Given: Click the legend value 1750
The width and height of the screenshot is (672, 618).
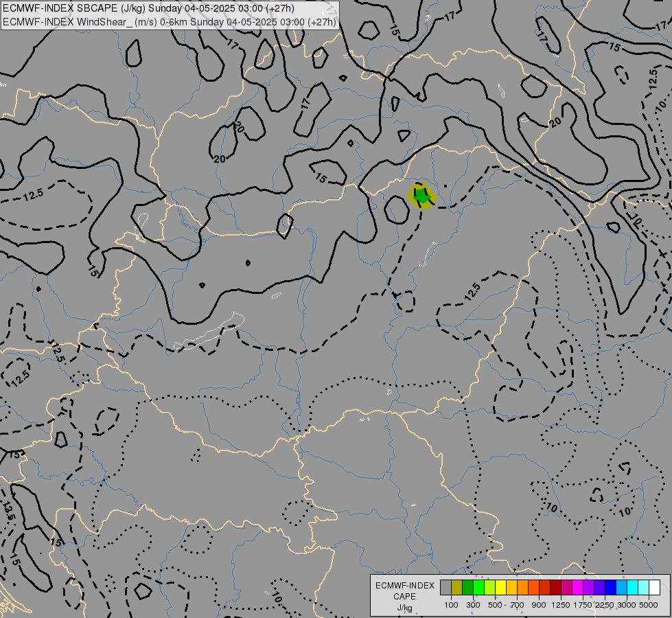Looking at the screenshot, I should (x=583, y=605).
